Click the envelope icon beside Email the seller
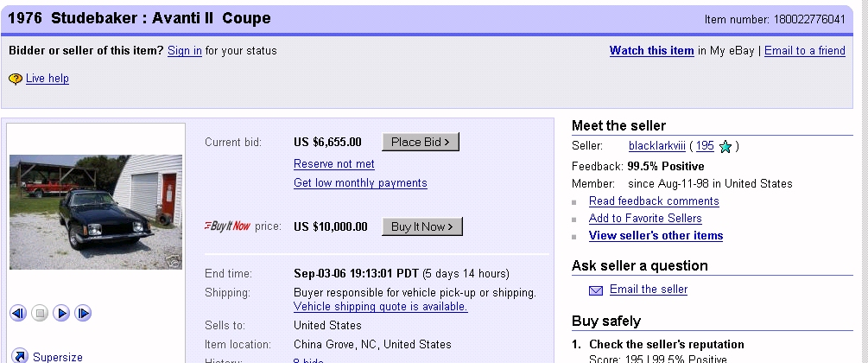Viewport: 868px width, 363px height. (x=596, y=290)
